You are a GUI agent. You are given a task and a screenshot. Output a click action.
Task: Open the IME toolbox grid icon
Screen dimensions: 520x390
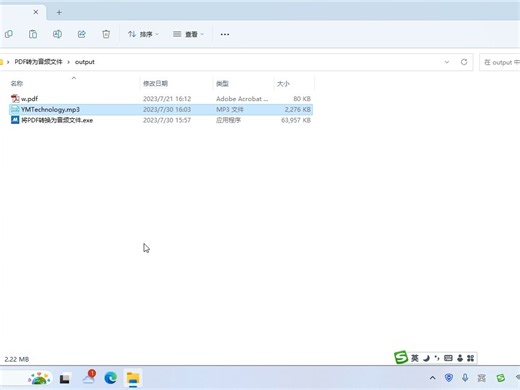point(470,358)
